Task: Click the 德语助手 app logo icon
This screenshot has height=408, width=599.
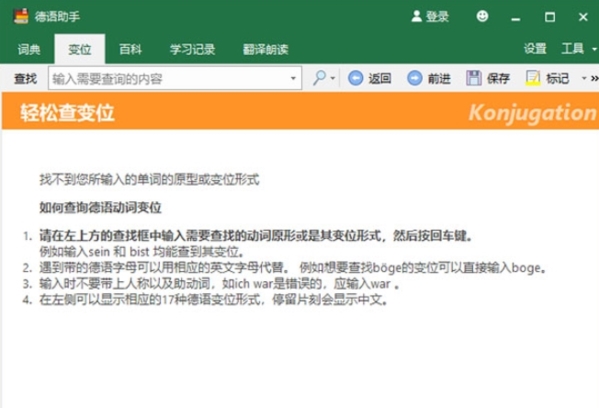Action: tap(21, 16)
